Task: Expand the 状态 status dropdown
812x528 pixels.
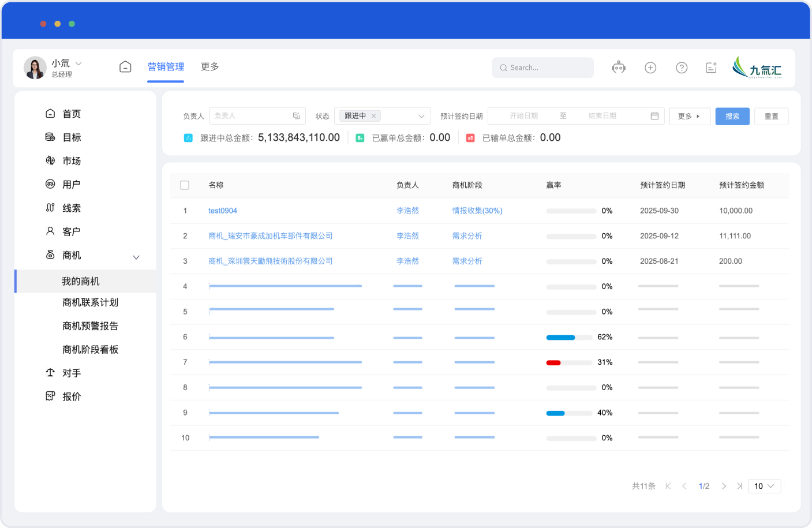Action: pos(421,116)
